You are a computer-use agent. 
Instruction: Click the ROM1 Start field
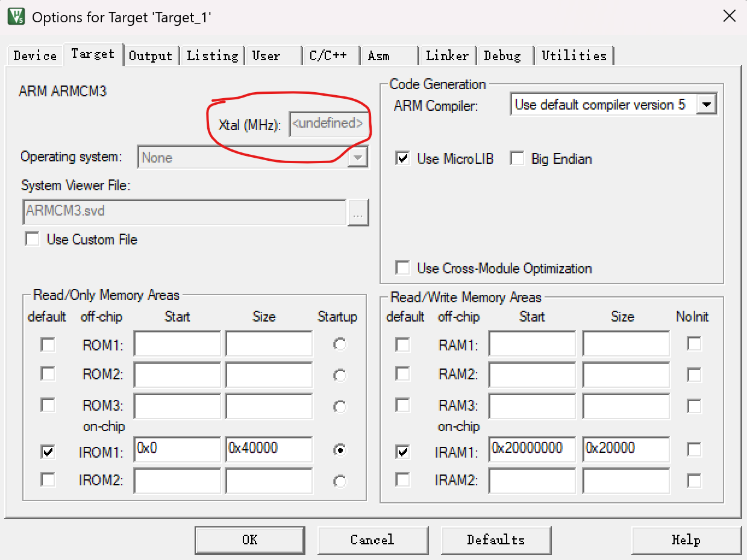pos(177,344)
